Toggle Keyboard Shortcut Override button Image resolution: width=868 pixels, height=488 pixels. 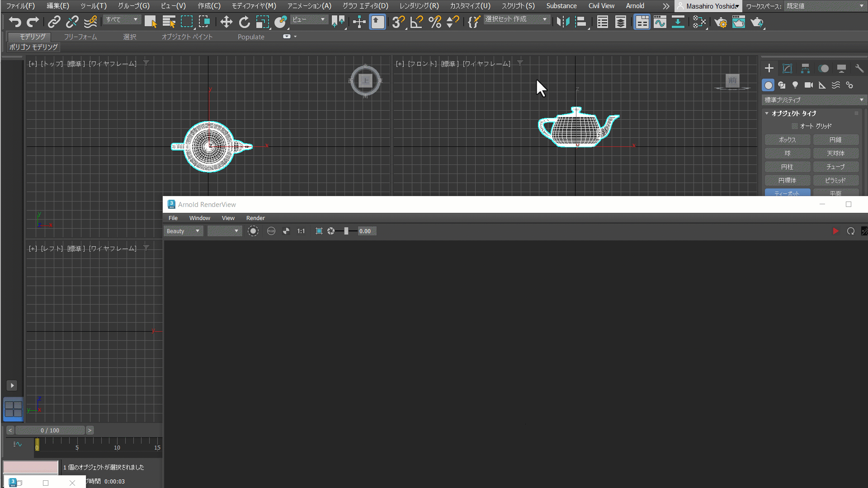click(x=377, y=22)
